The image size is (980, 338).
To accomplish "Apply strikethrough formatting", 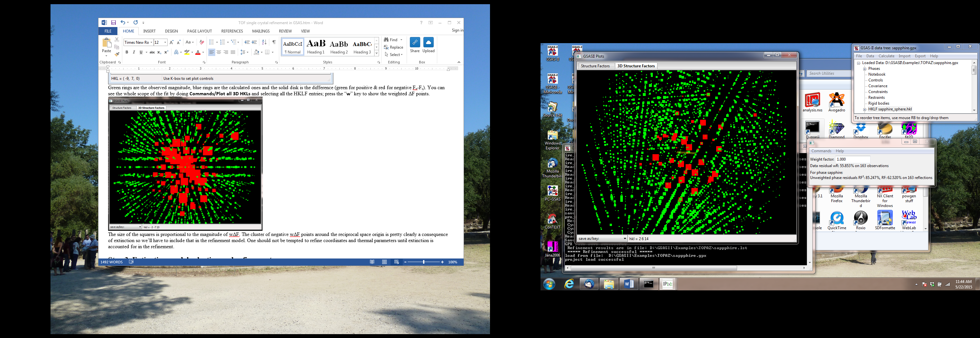I will click(x=152, y=52).
